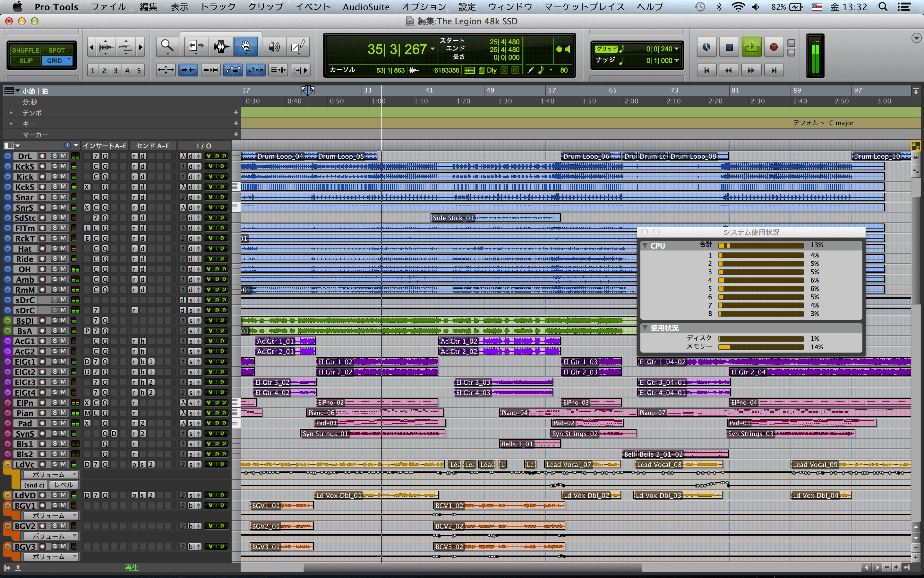
Task: Open the マーケットプレイス menu
Action: [x=585, y=7]
